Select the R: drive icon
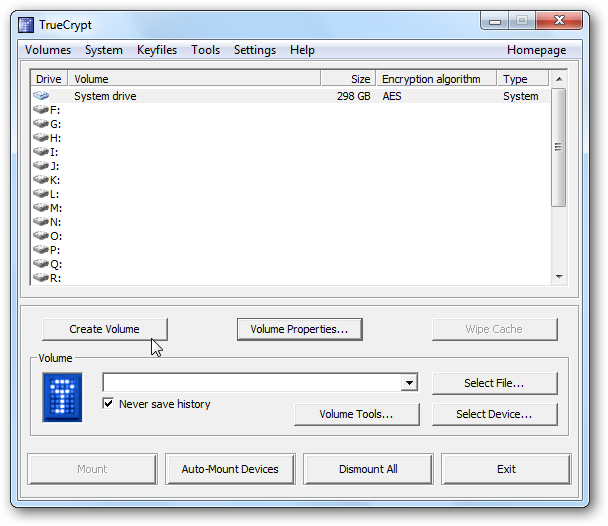This screenshot has height=526, width=608. 41,278
